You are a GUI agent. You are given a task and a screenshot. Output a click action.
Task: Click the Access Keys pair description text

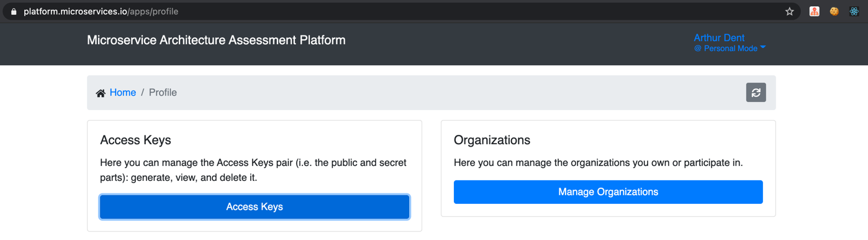pos(253,170)
